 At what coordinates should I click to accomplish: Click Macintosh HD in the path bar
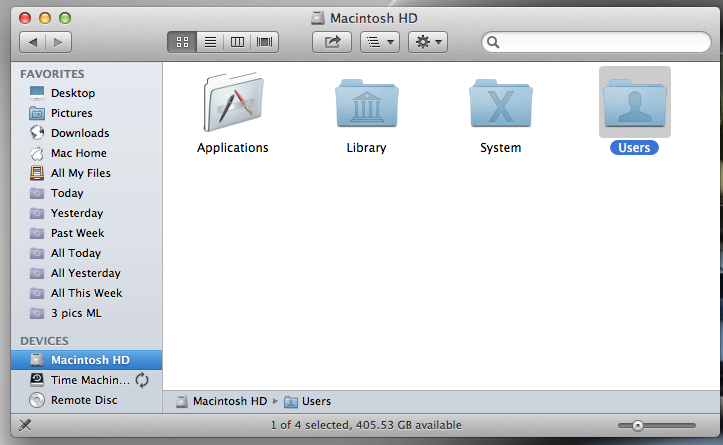[x=222, y=402]
